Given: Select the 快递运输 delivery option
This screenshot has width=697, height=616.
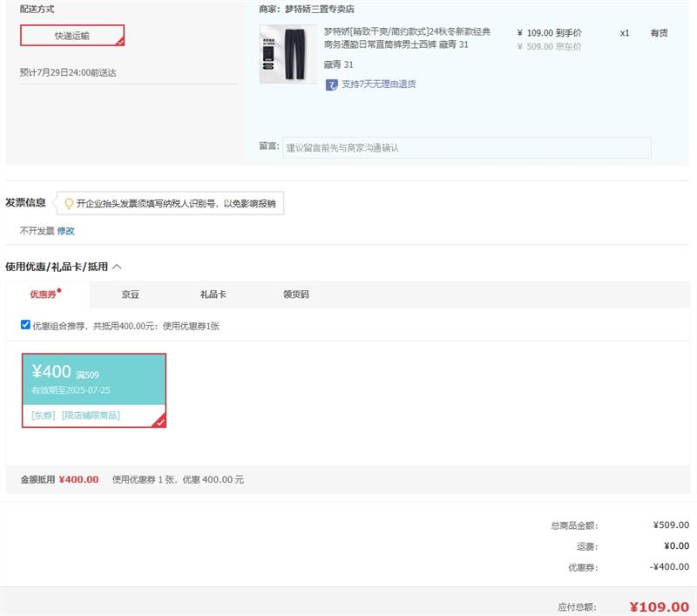Looking at the screenshot, I should [72, 36].
